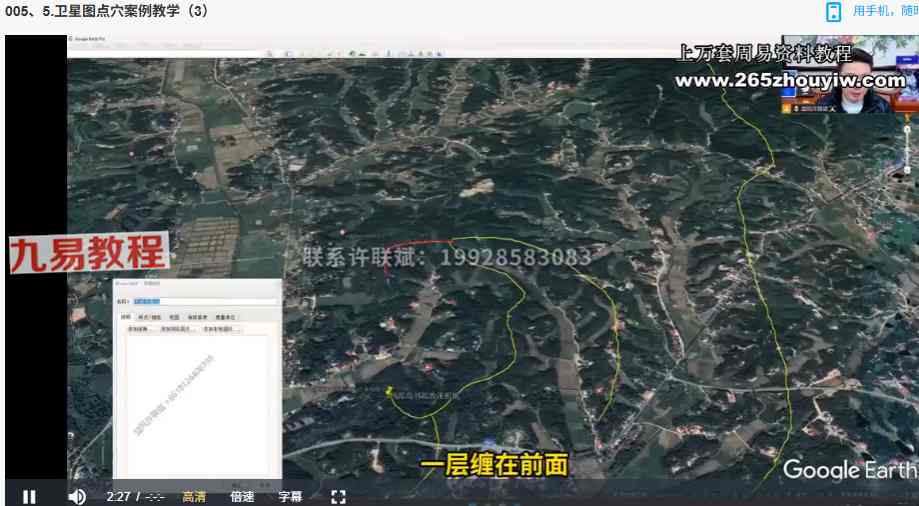Select the first tab in the placemark dialog
919x506 pixels.
pyautogui.click(x=126, y=317)
